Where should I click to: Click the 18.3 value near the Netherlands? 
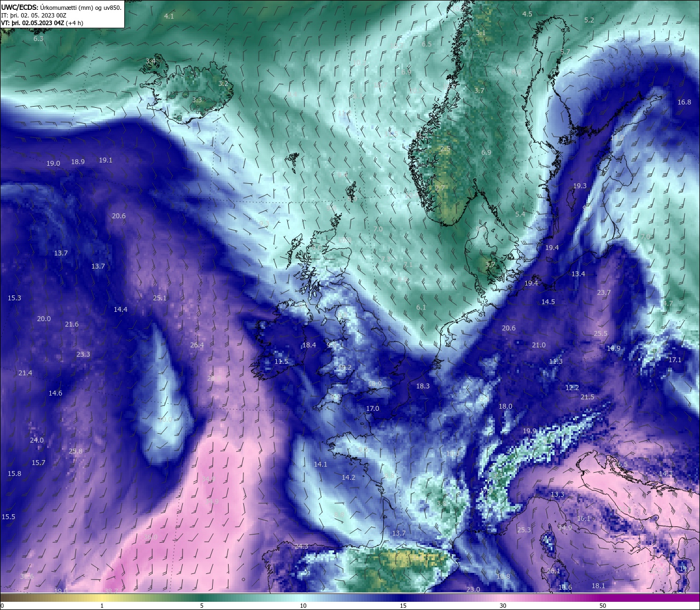[x=423, y=386]
